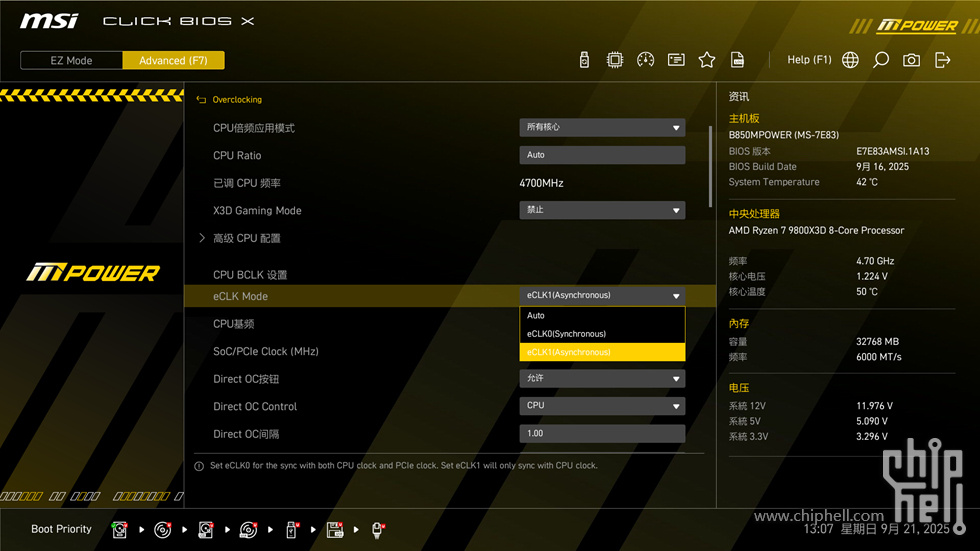The height and width of the screenshot is (551, 980).
Task: Open the M-Flash USB BIOS update icon
Action: tap(584, 60)
